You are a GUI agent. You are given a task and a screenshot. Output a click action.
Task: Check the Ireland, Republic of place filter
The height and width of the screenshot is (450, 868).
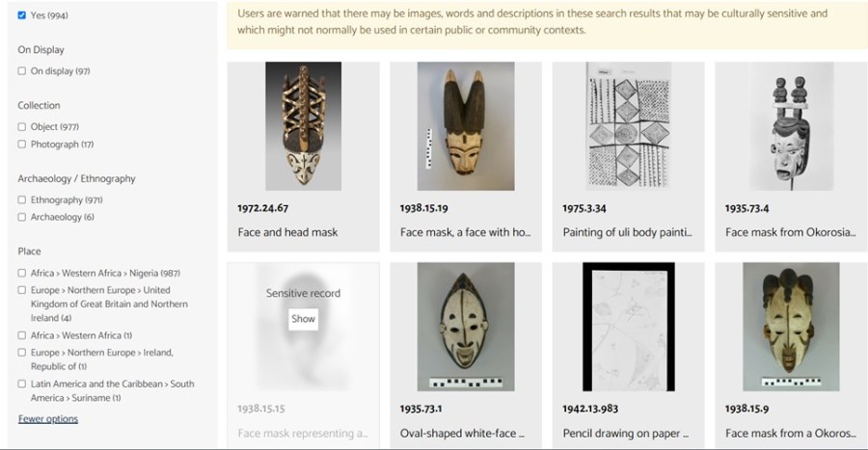pos(22,353)
